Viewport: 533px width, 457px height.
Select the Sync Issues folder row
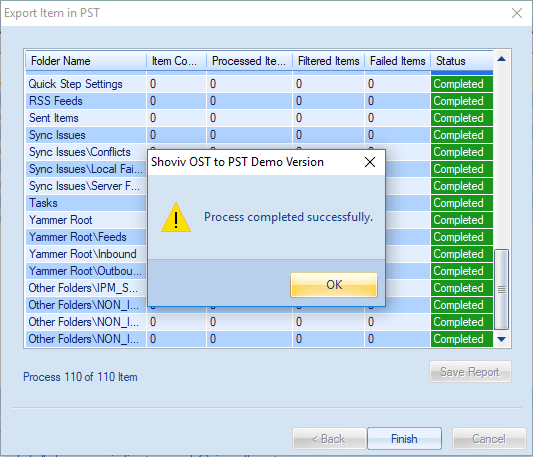pos(259,135)
